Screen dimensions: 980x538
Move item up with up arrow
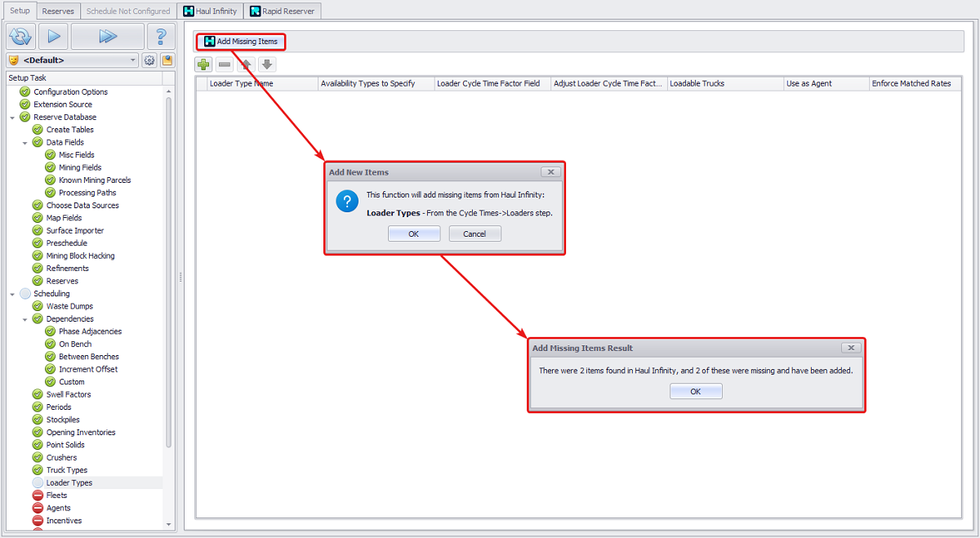click(246, 64)
